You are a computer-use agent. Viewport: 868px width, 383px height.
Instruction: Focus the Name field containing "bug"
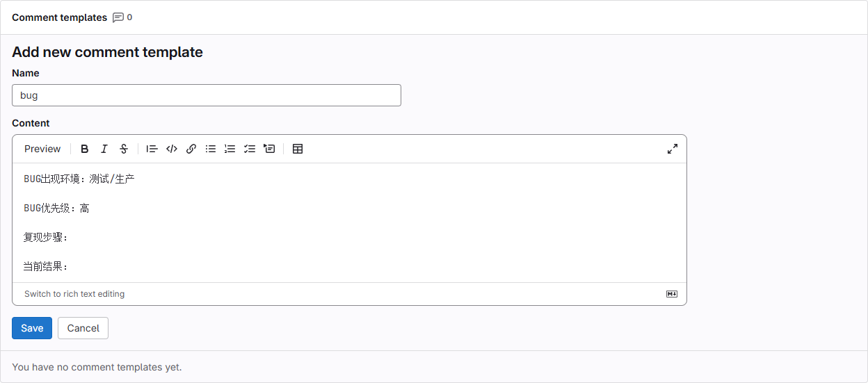click(x=207, y=95)
